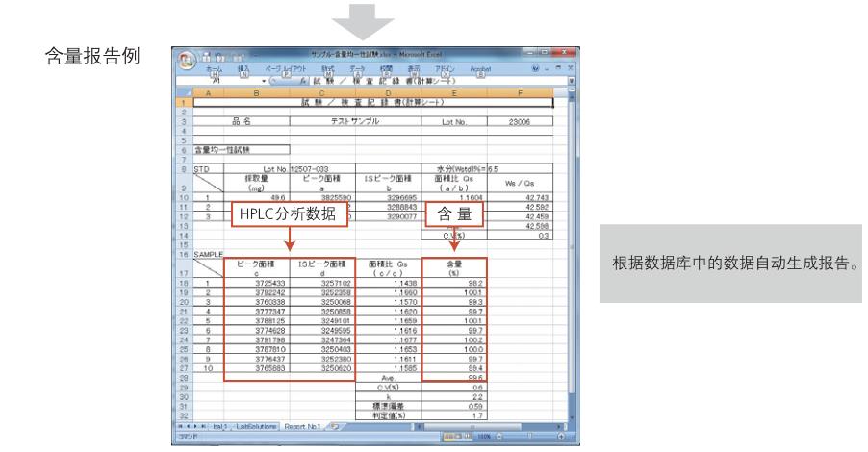Switch to Page Layout view in status bar

tap(458, 437)
